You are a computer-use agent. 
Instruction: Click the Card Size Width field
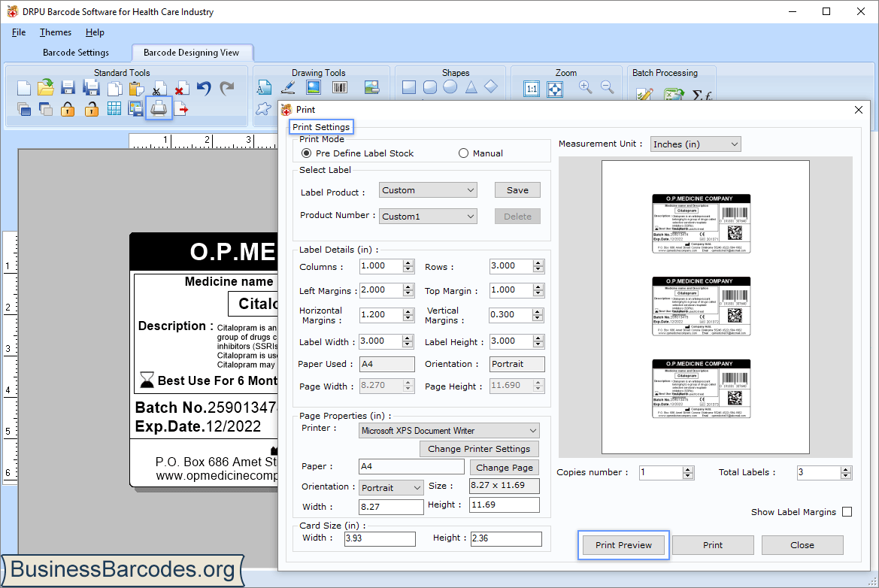tap(380, 538)
